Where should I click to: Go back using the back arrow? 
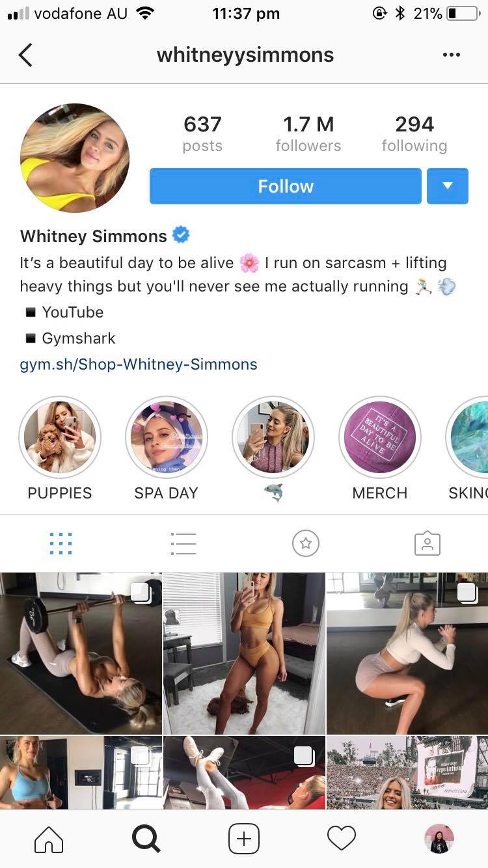point(25,55)
